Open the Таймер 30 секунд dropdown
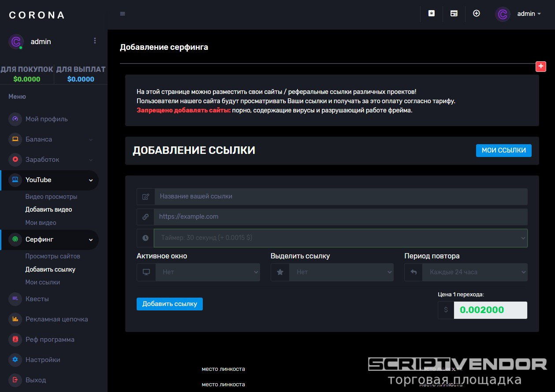This screenshot has width=555, height=392. [x=341, y=238]
